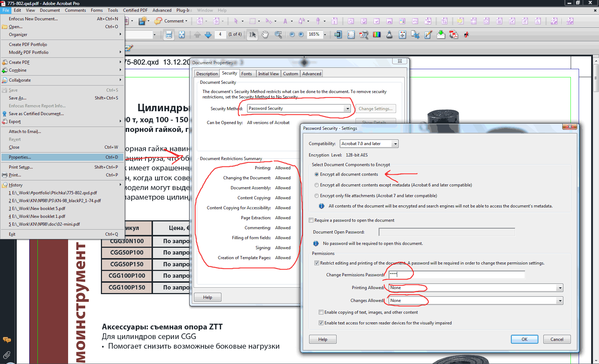Open recent file New booklet 5.pdf

tap(62, 209)
